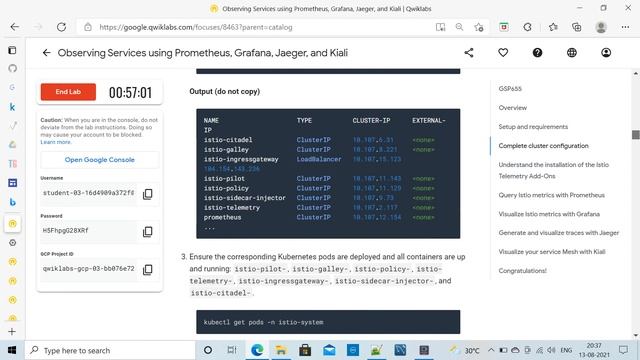
Task: Open Microsoft Store from the taskbar
Action: point(305,350)
